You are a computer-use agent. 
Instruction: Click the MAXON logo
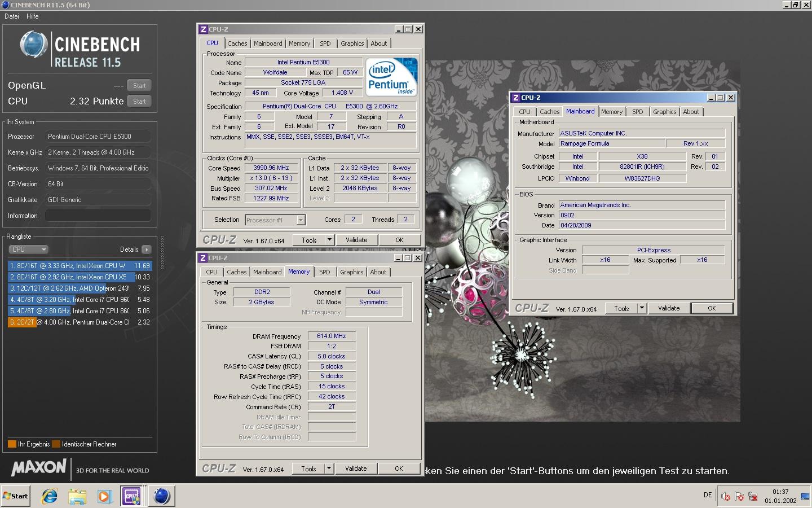tap(39, 467)
